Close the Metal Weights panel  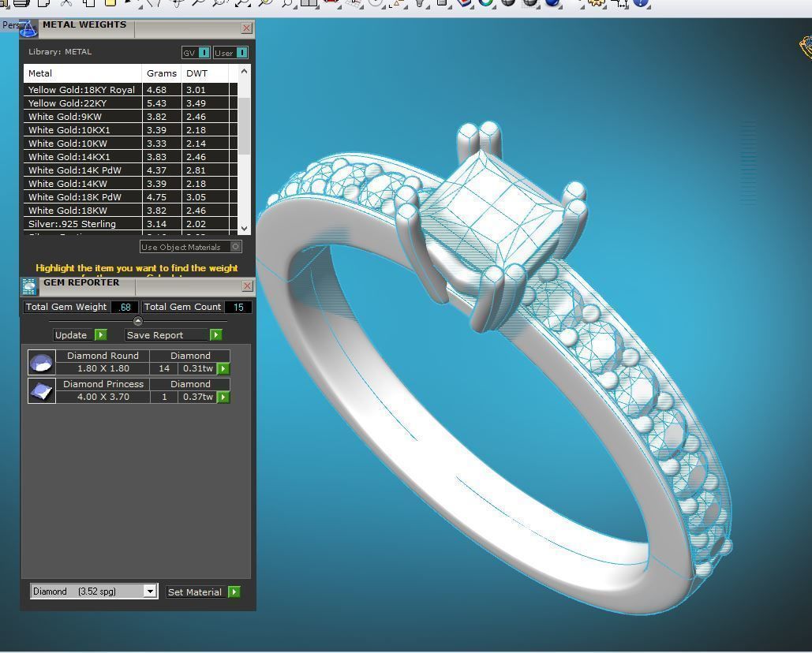coord(247,28)
